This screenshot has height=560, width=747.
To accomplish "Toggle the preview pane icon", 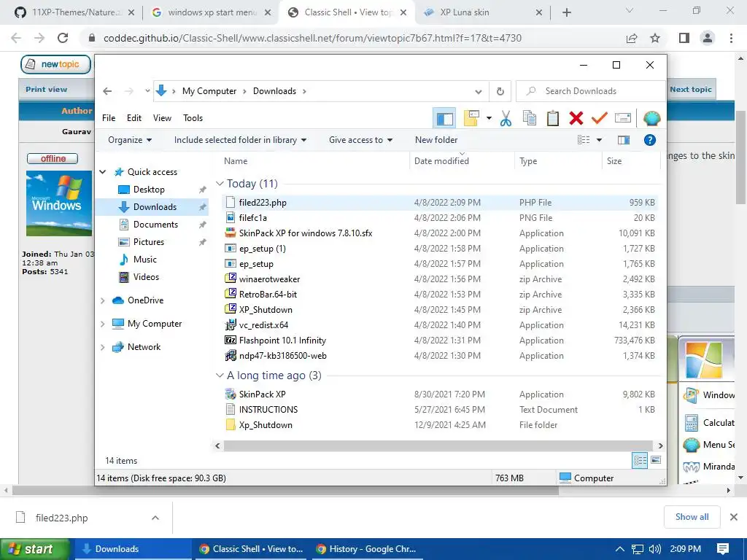I will click(x=624, y=140).
